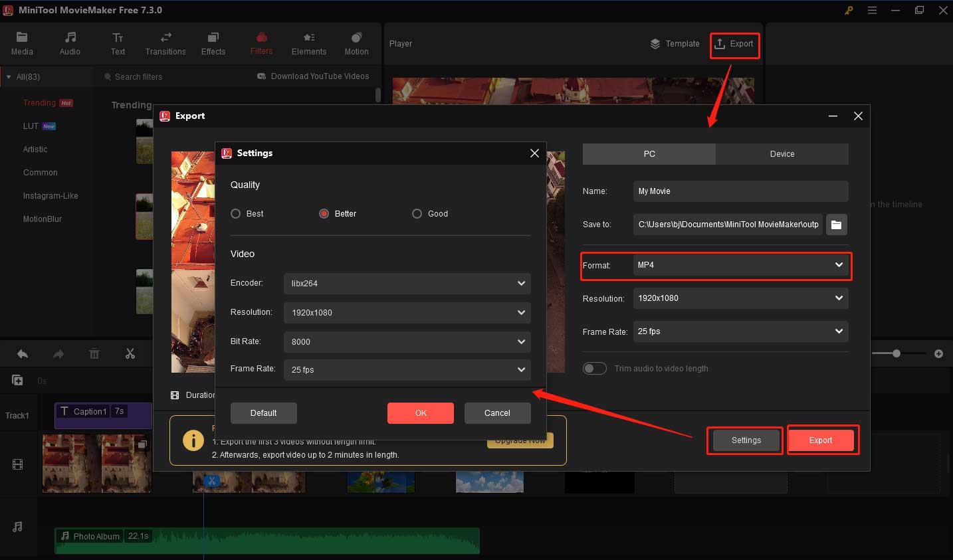The height and width of the screenshot is (560, 953).
Task: Click the browse folder icon
Action: tap(837, 225)
